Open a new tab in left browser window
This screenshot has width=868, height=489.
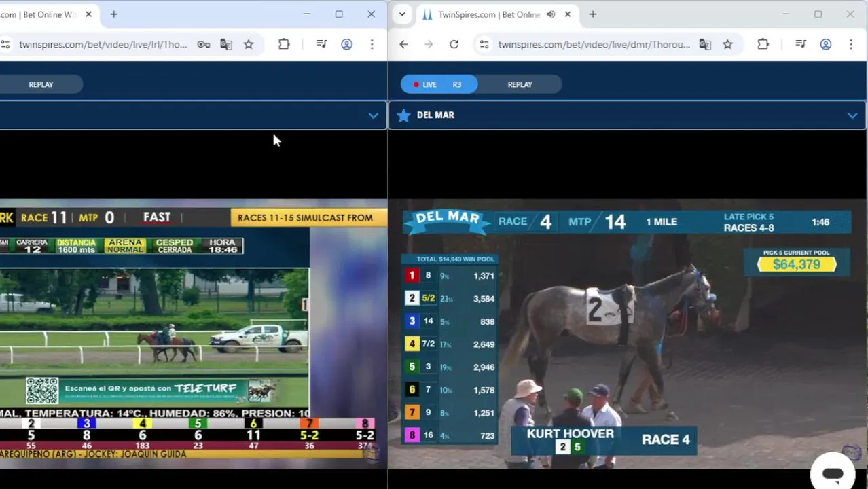(x=113, y=14)
